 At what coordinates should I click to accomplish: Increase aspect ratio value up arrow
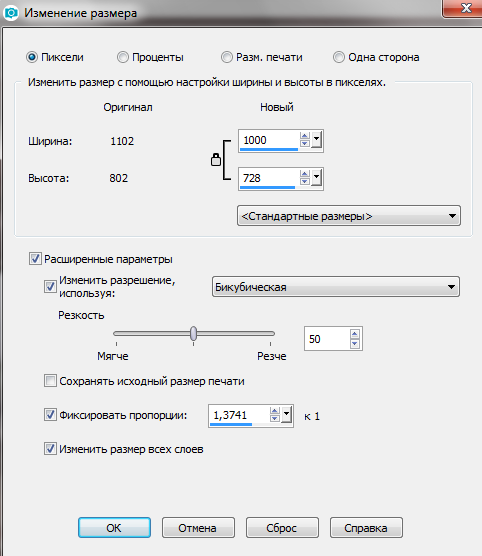pos(275,411)
